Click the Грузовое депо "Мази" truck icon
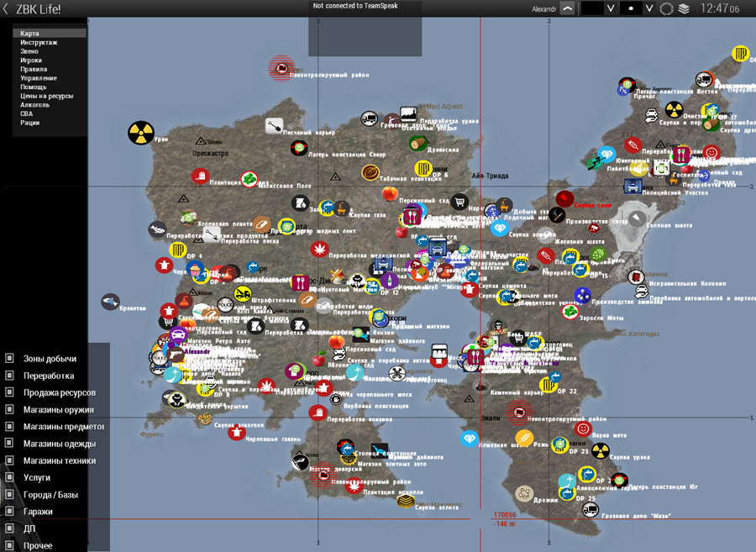The height and width of the screenshot is (552, 756). pyautogui.click(x=591, y=509)
